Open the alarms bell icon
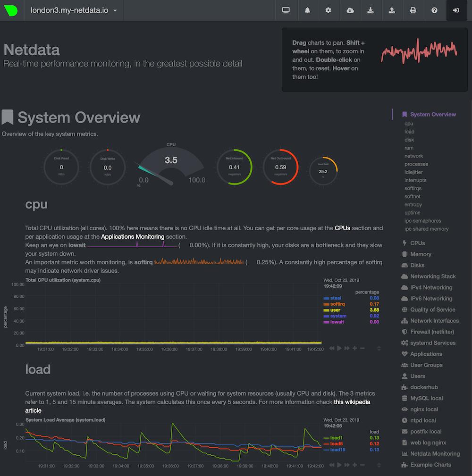 (x=307, y=10)
